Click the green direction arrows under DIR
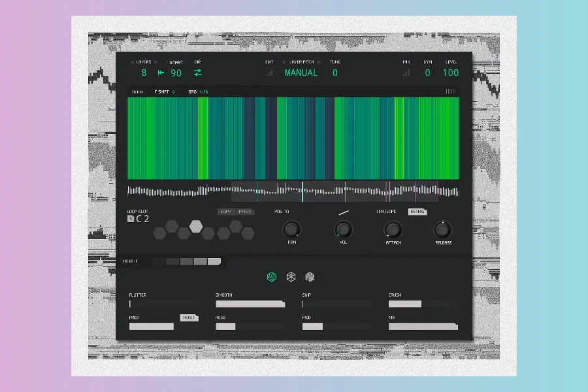 click(x=198, y=73)
